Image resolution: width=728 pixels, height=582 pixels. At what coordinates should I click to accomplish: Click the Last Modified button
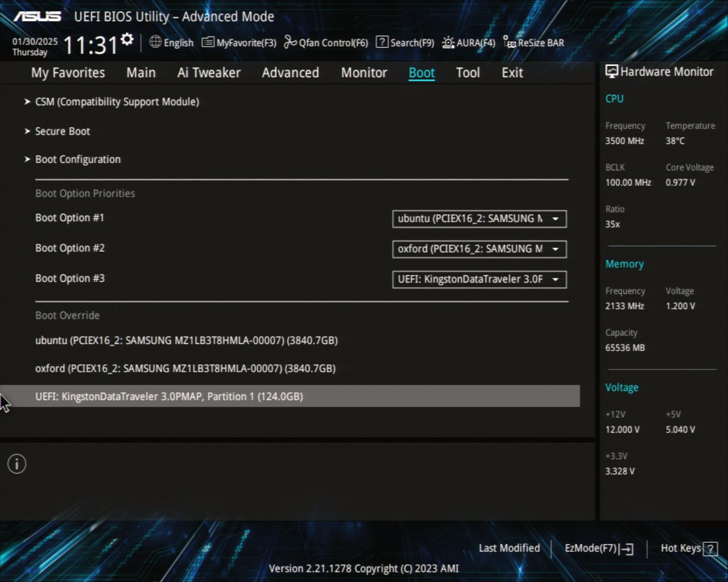click(509, 548)
